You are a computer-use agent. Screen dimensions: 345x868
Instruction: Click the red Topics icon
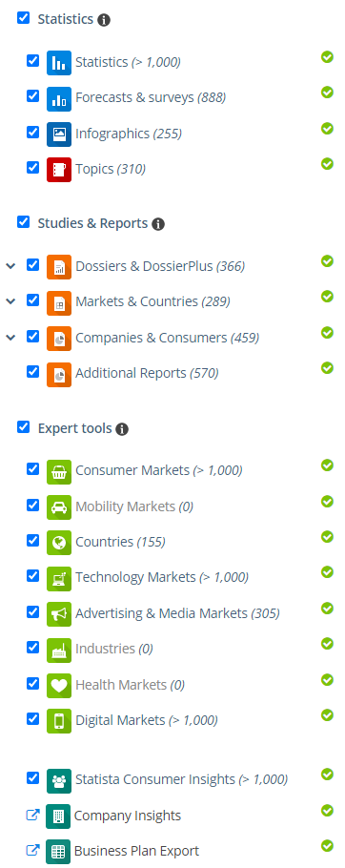(x=58, y=169)
